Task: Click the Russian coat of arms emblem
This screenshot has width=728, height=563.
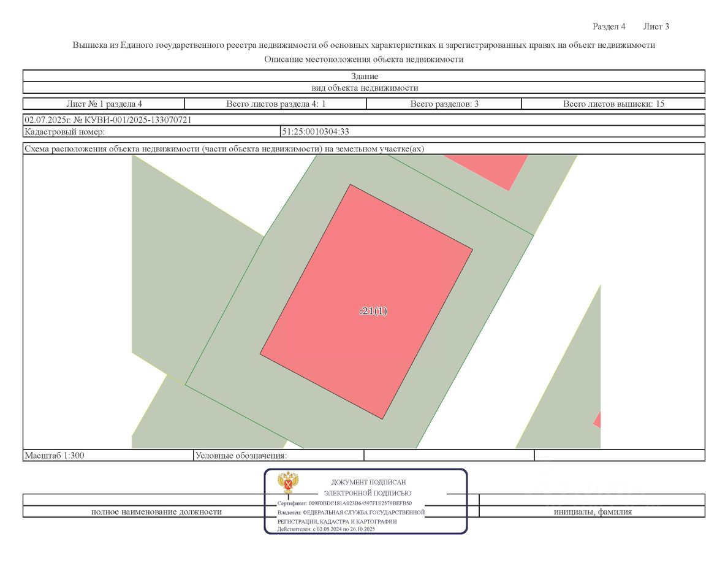Action: [288, 482]
